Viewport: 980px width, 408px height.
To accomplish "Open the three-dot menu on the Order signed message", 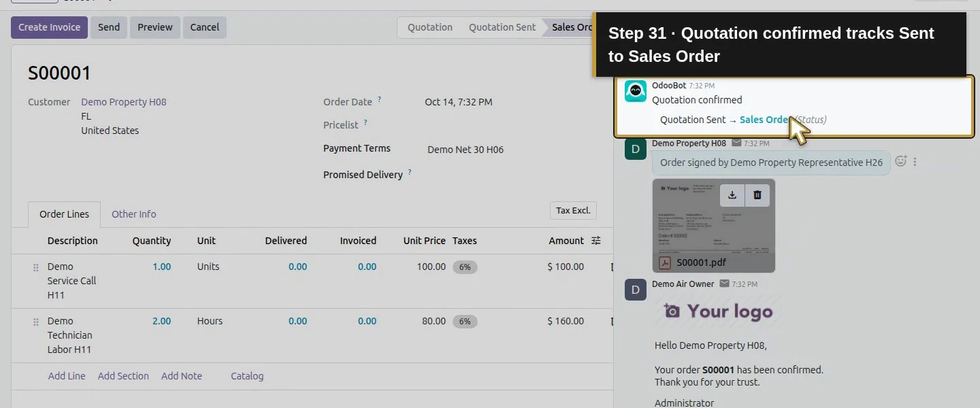I will coord(915,162).
